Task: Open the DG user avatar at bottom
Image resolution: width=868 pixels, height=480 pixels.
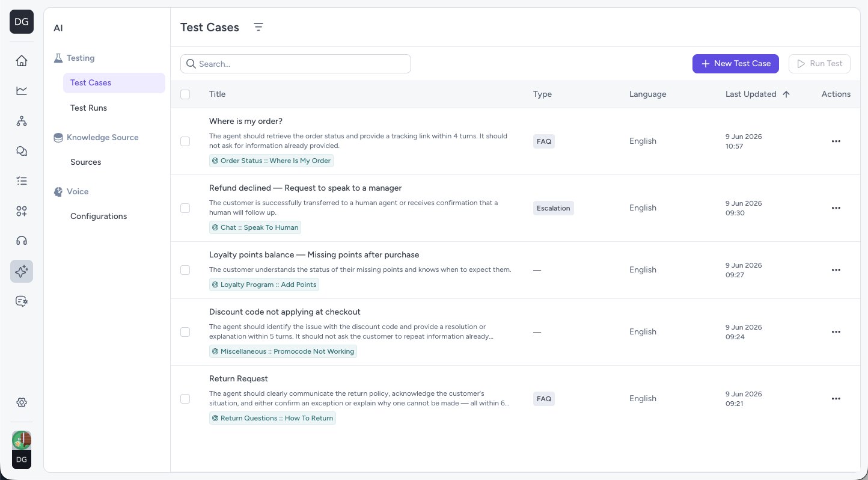Action: pos(22,460)
